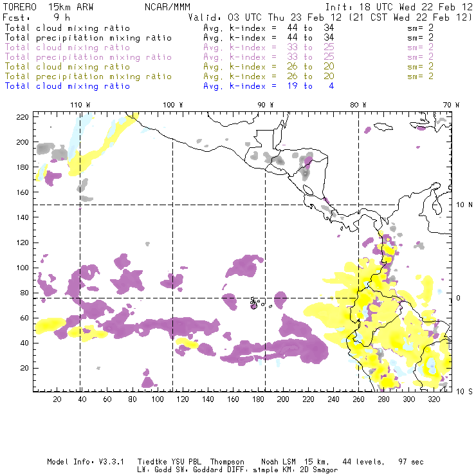
Task: Click the '110 W' longitude label
Action: click(80, 105)
